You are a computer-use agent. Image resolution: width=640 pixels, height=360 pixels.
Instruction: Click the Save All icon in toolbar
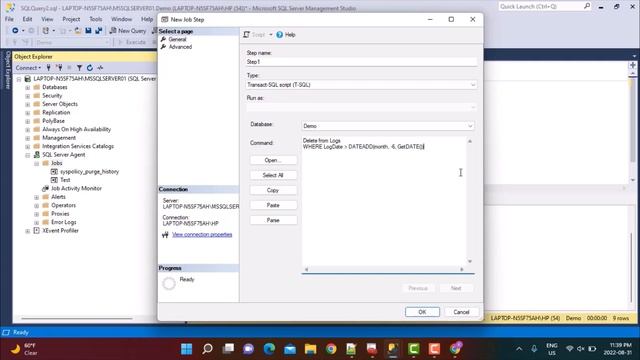(98, 31)
